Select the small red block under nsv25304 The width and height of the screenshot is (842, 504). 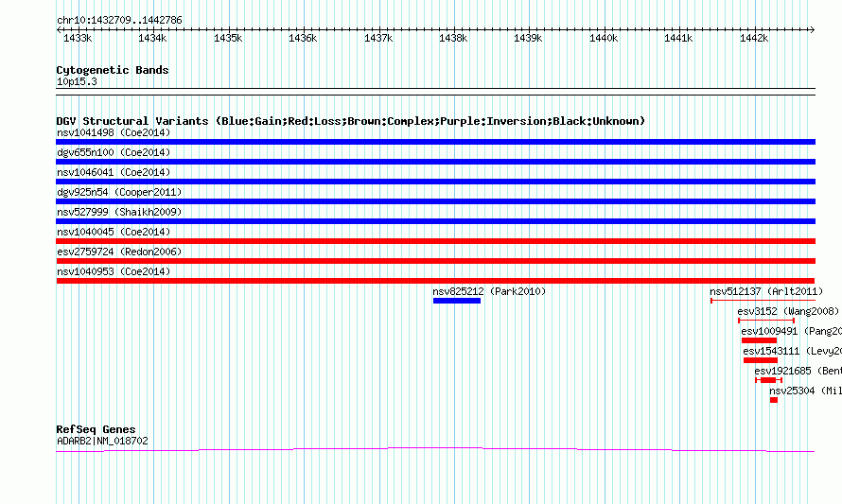[x=774, y=400]
